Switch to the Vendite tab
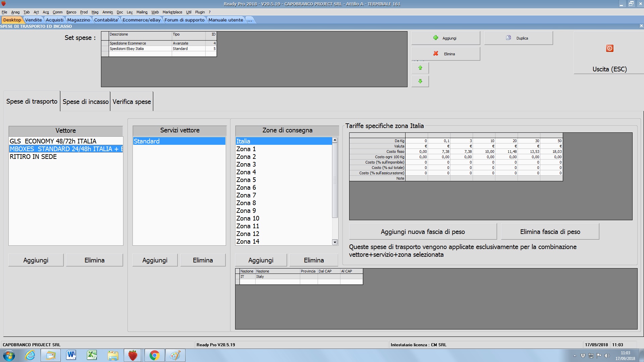Viewport: 644px width, 362px height. pyautogui.click(x=34, y=20)
